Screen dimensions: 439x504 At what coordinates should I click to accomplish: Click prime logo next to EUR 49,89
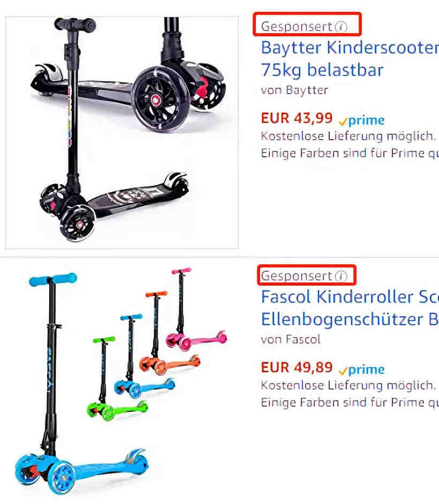tap(362, 370)
